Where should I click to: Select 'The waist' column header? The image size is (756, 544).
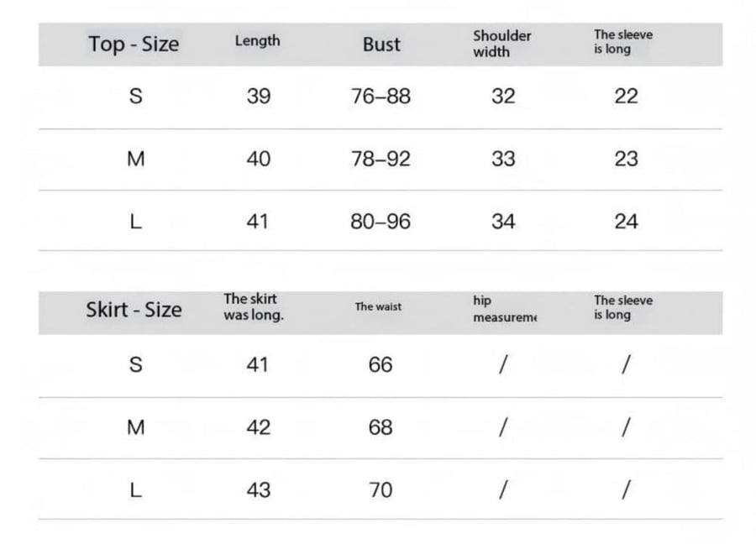379,306
